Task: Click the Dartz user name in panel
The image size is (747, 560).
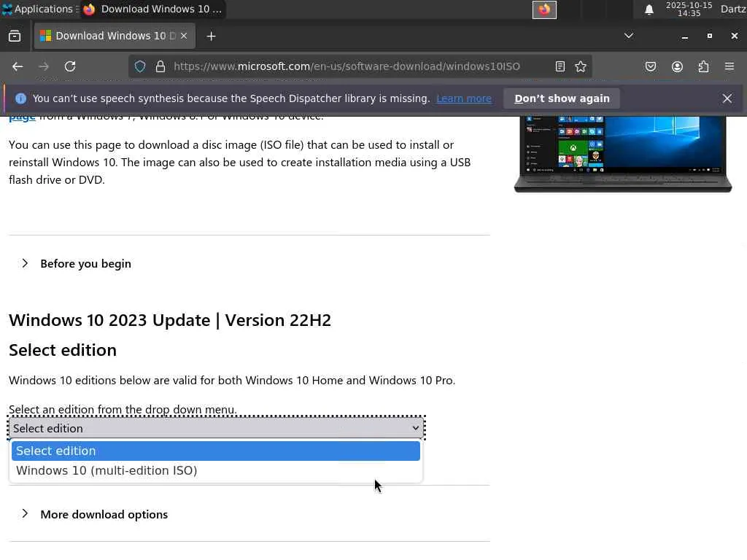Action: pyautogui.click(x=733, y=9)
